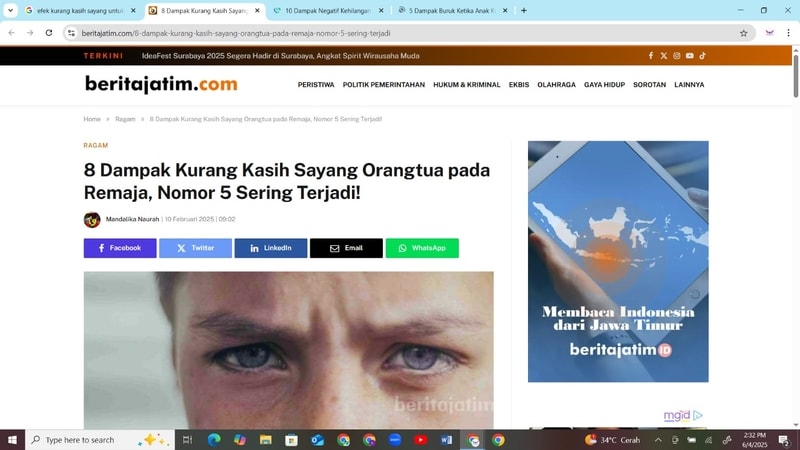Open the article featured eyes image
800x450 pixels.
pyautogui.click(x=289, y=350)
